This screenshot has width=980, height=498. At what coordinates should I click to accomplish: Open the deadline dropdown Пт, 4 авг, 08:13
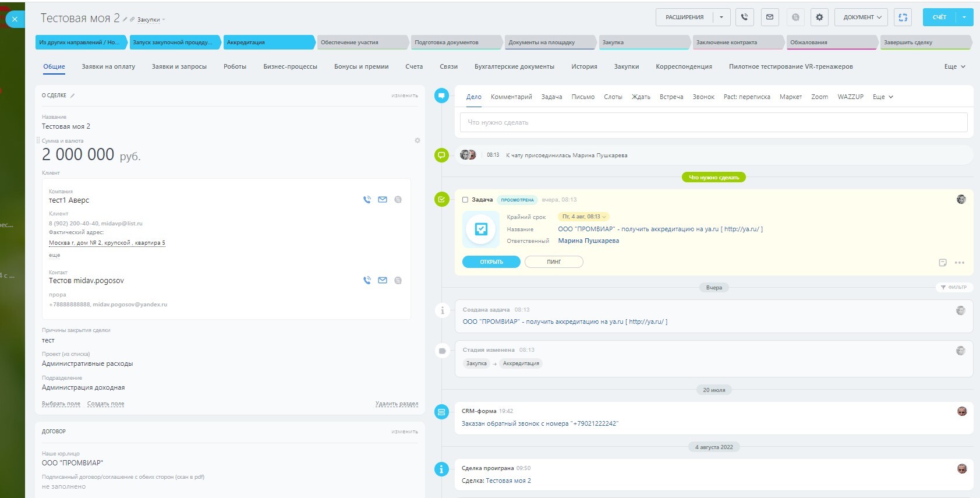tap(583, 217)
